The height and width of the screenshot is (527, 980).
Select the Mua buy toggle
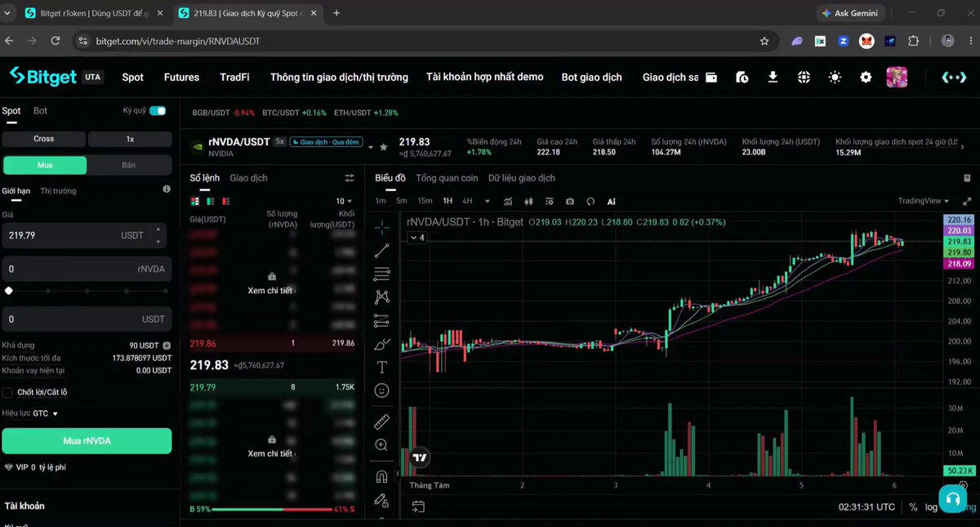(45, 165)
